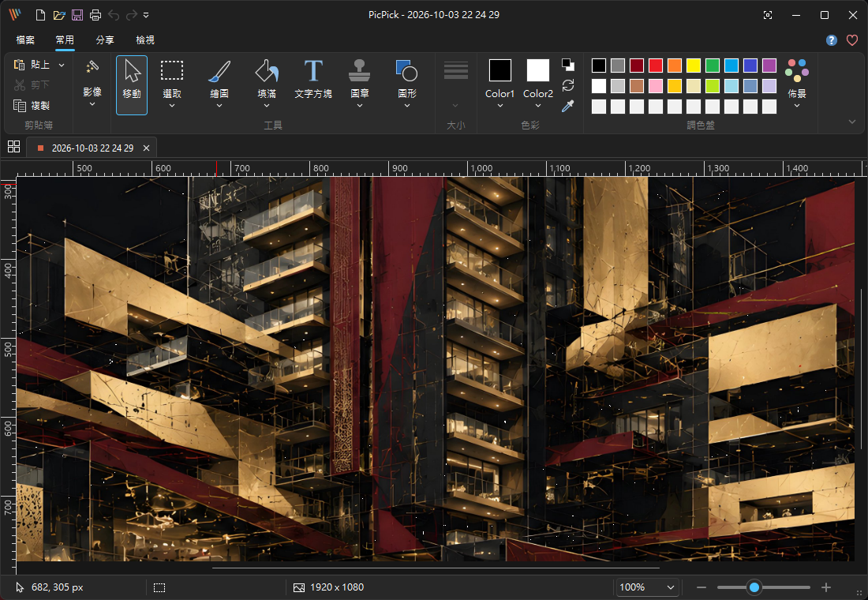Image resolution: width=868 pixels, height=600 pixels.
Task: Select the yellow swatch in the palette
Action: click(694, 66)
